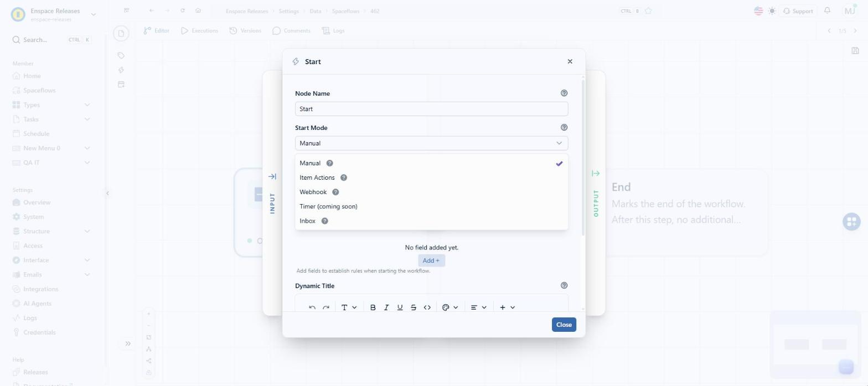Click the Close button in dialog
Image resolution: width=868 pixels, height=386 pixels.
pyautogui.click(x=564, y=325)
